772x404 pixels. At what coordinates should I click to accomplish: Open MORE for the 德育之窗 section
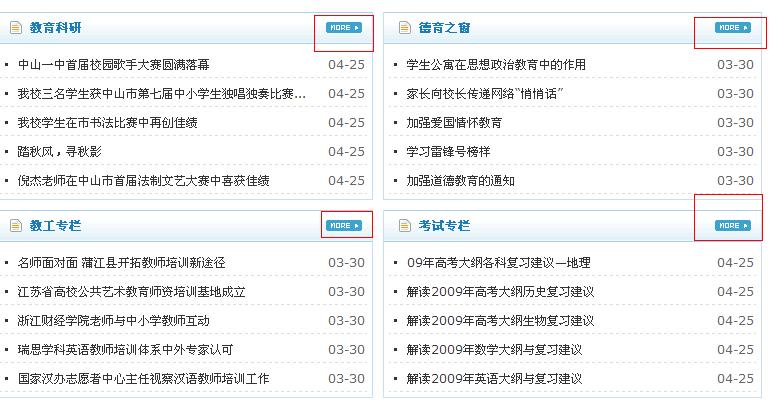click(x=733, y=28)
